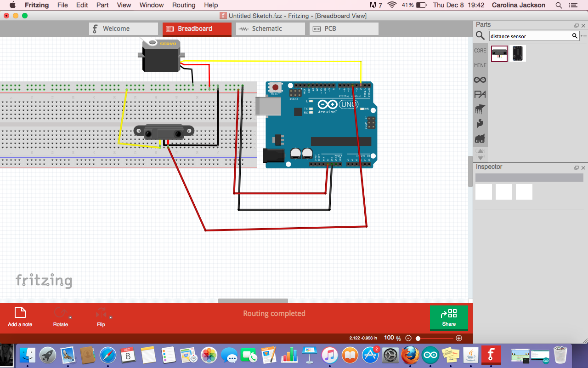Undock the Inspector panel

(x=577, y=168)
